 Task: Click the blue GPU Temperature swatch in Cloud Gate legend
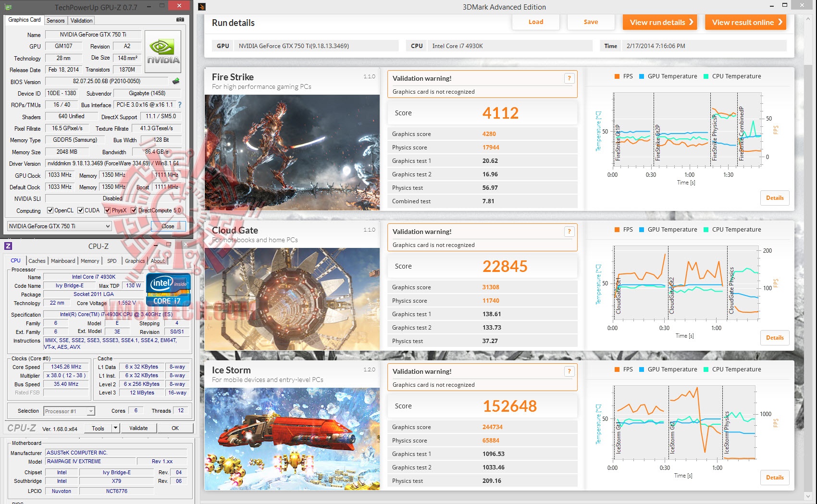tap(642, 230)
